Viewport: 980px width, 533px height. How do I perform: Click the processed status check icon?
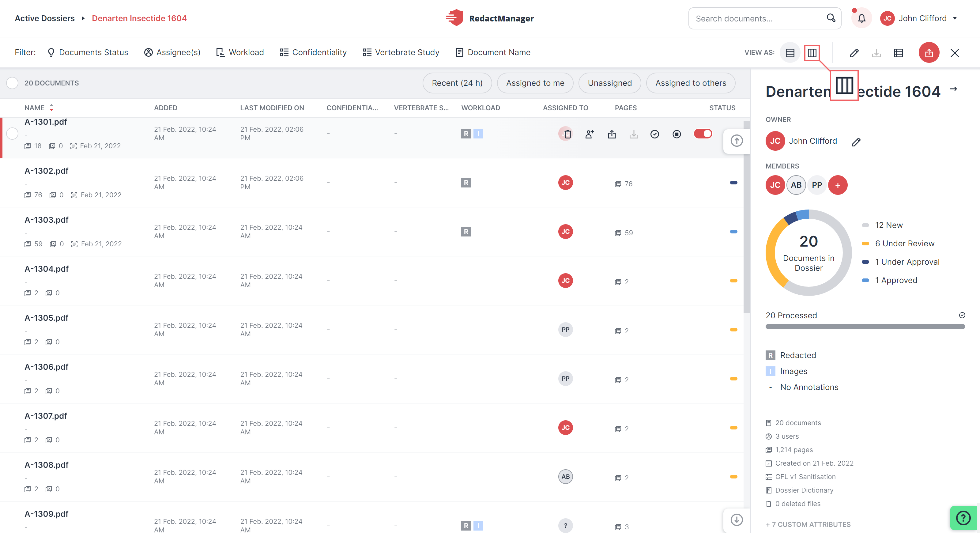(x=962, y=315)
